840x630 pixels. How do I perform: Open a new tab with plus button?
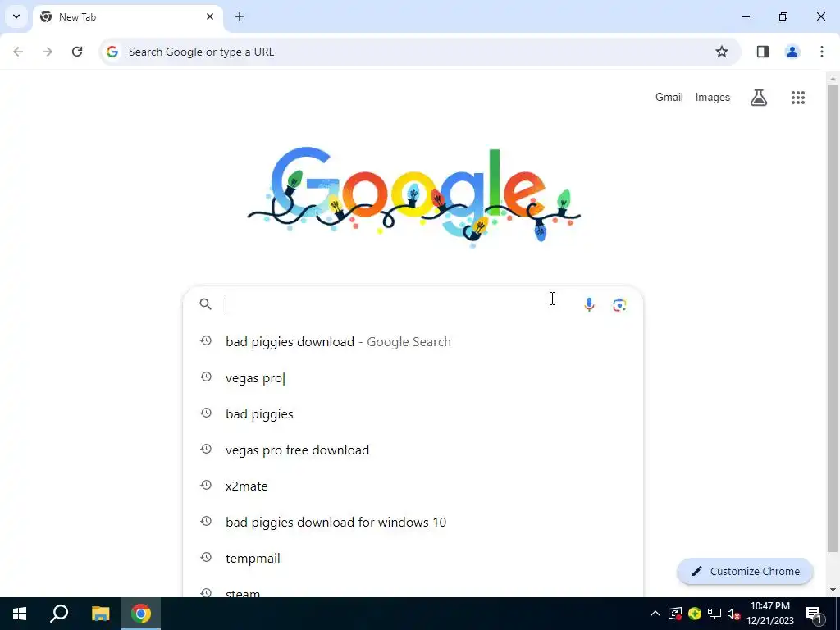click(240, 16)
